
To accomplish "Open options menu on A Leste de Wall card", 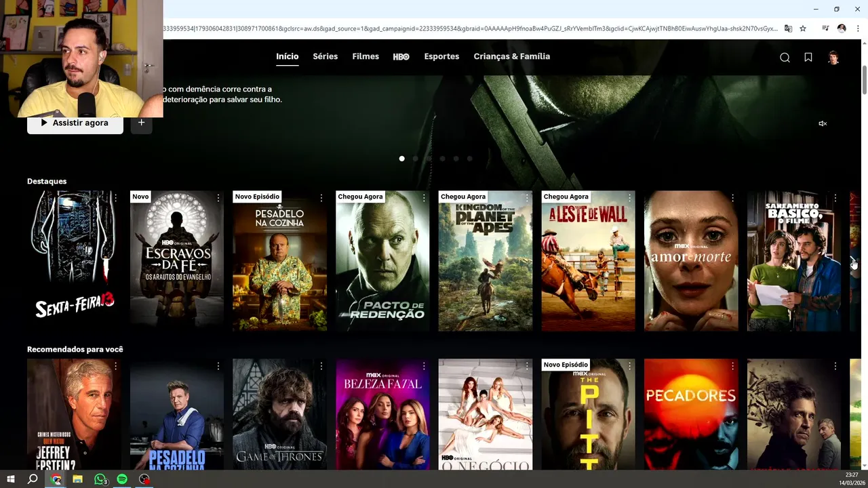I will [630, 198].
